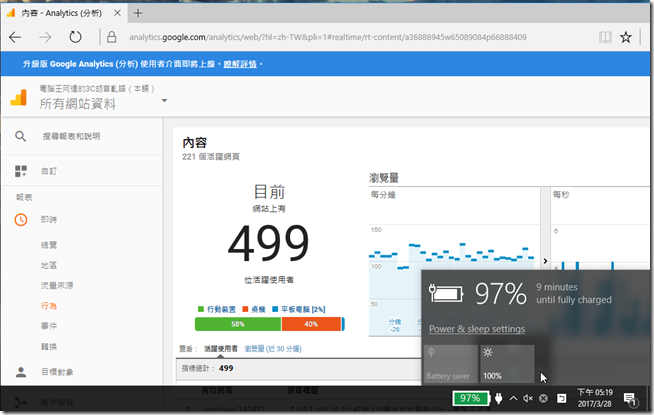Show hidden tray icons with up chevron

click(x=513, y=398)
